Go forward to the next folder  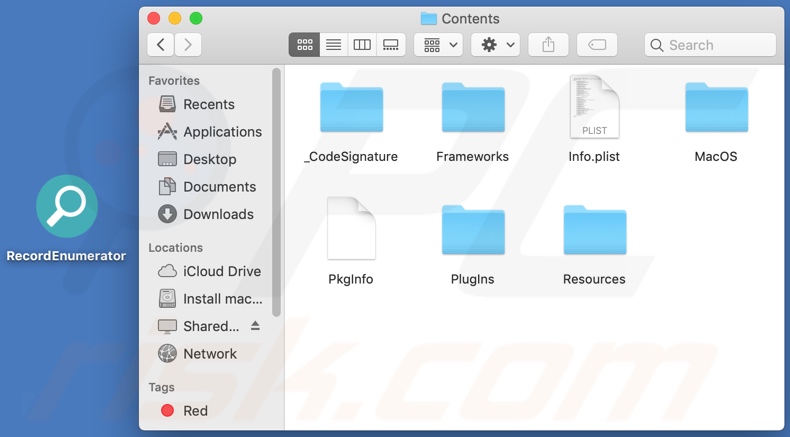188,45
